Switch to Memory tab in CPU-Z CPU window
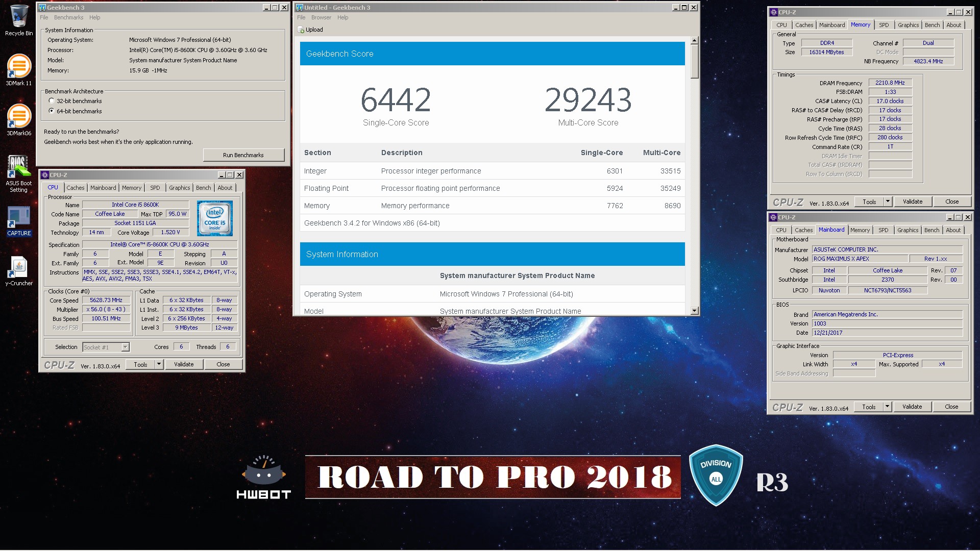 coord(132,188)
